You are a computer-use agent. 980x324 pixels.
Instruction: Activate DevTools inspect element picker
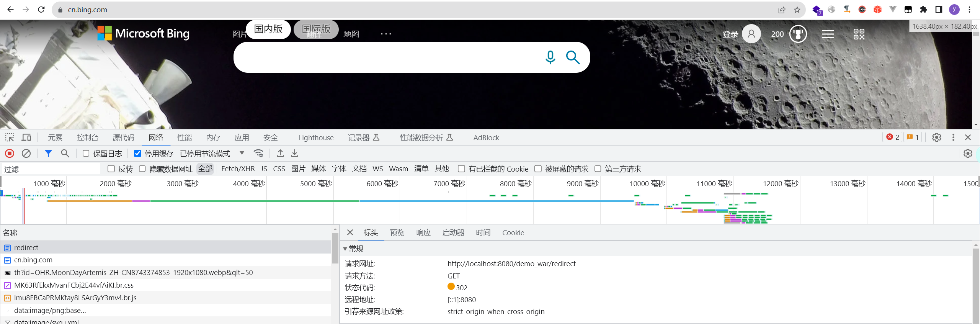(x=10, y=137)
